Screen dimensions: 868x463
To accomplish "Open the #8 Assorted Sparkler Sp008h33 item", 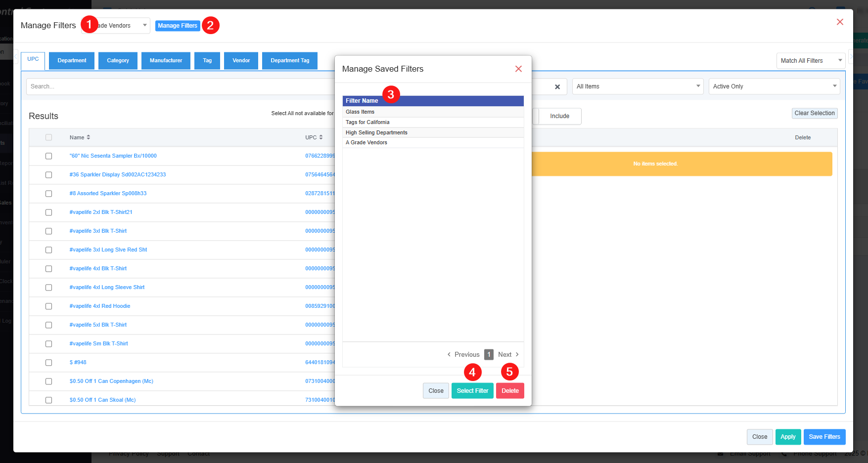I will [x=108, y=194].
